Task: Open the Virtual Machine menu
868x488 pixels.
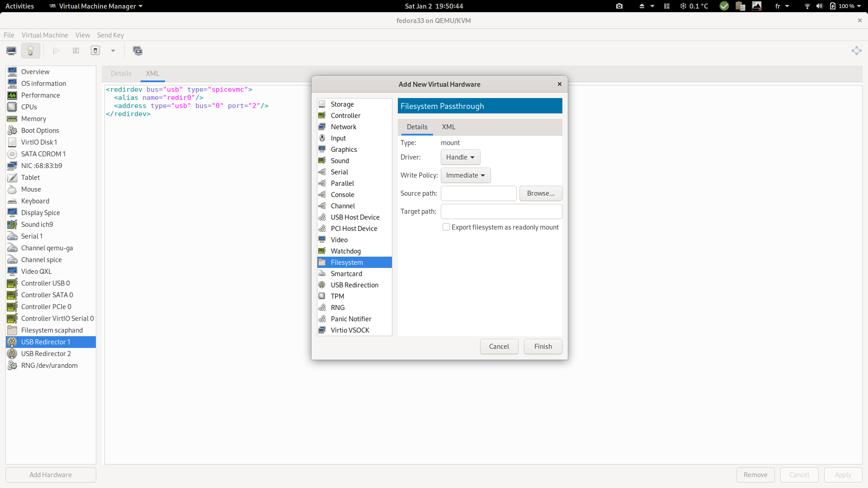Action: click(x=45, y=35)
